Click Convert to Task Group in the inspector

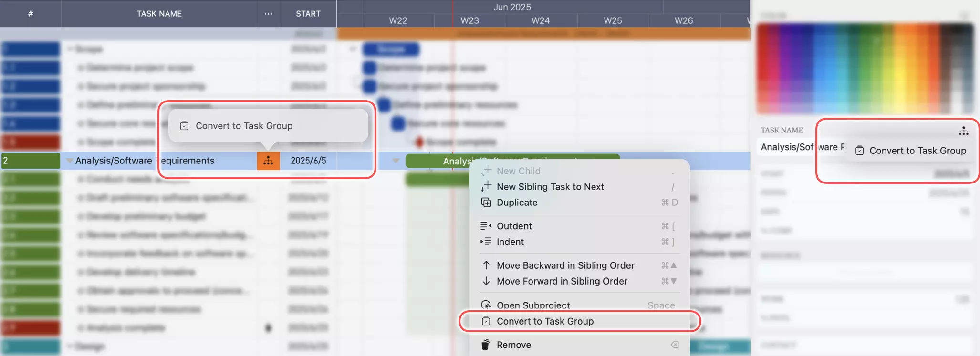[x=917, y=151]
